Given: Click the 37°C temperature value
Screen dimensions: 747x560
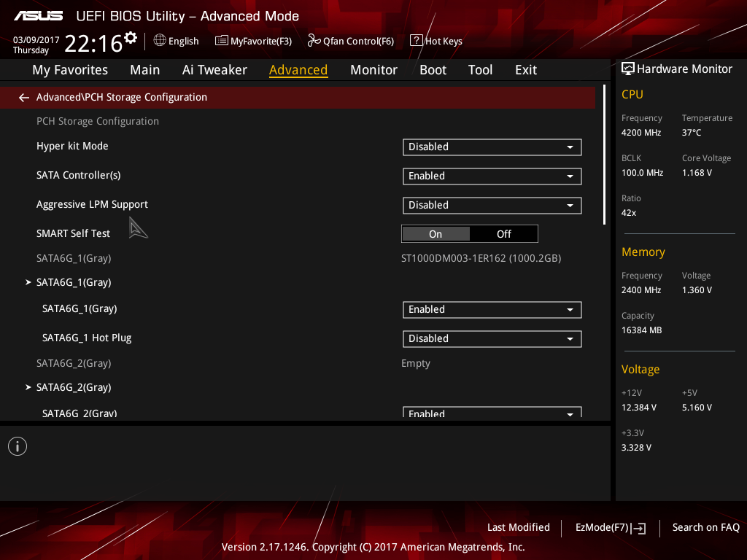Looking at the screenshot, I should [x=692, y=133].
